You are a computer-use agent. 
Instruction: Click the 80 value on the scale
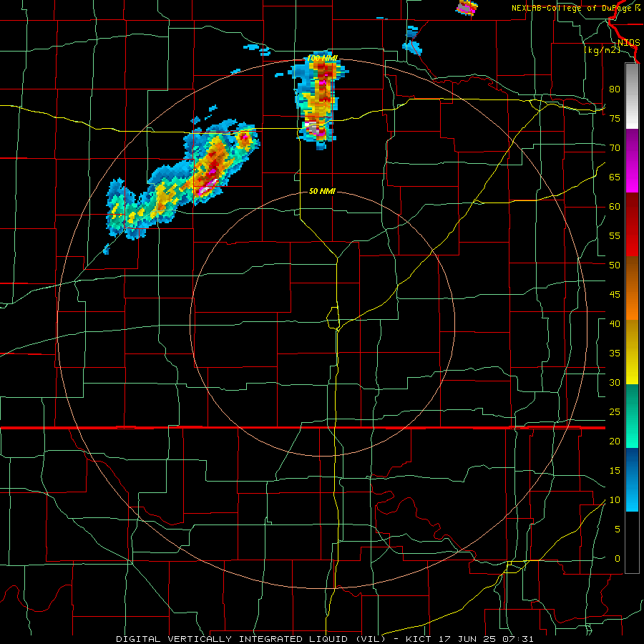[615, 89]
